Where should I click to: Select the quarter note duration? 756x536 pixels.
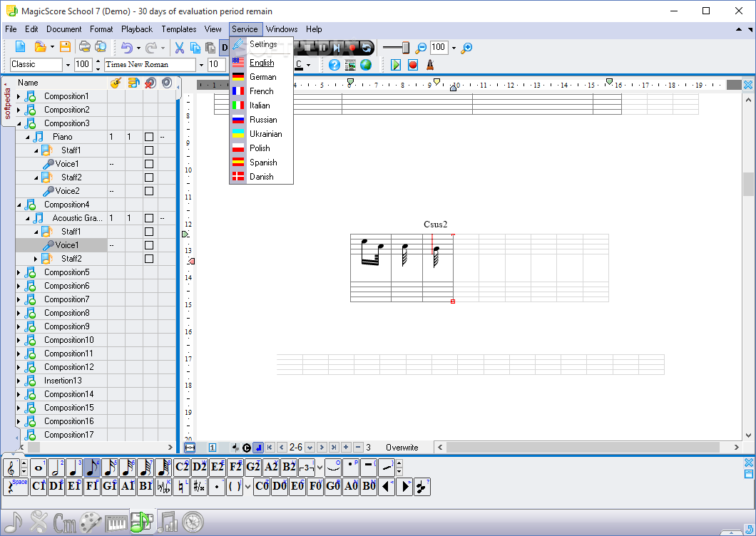[x=74, y=468]
